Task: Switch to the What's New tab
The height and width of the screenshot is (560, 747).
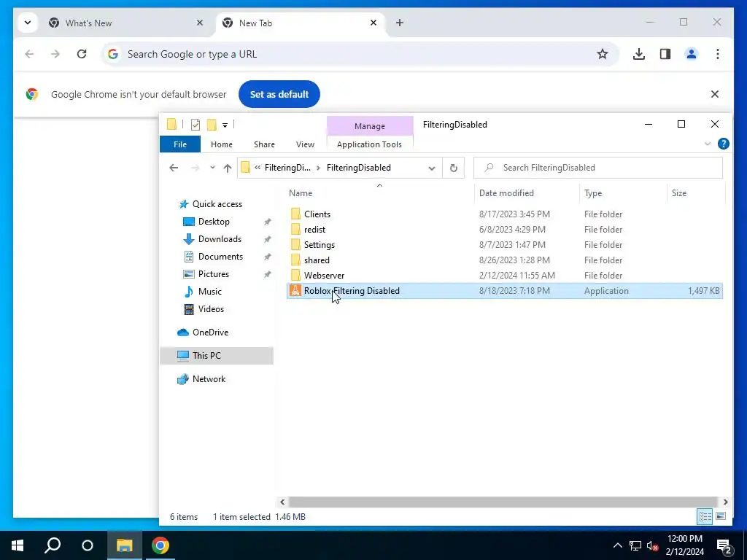Action: tap(126, 23)
